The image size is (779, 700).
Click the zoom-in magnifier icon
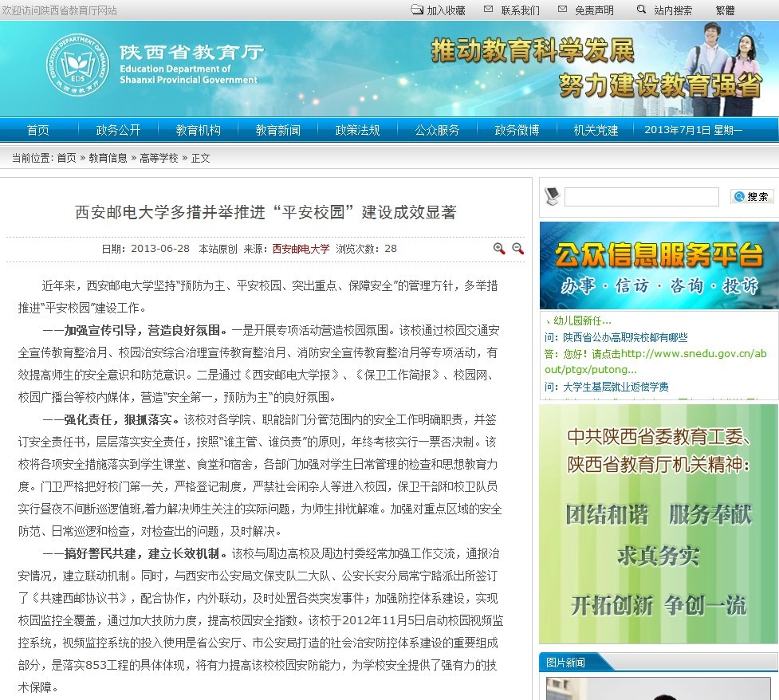[x=499, y=249]
